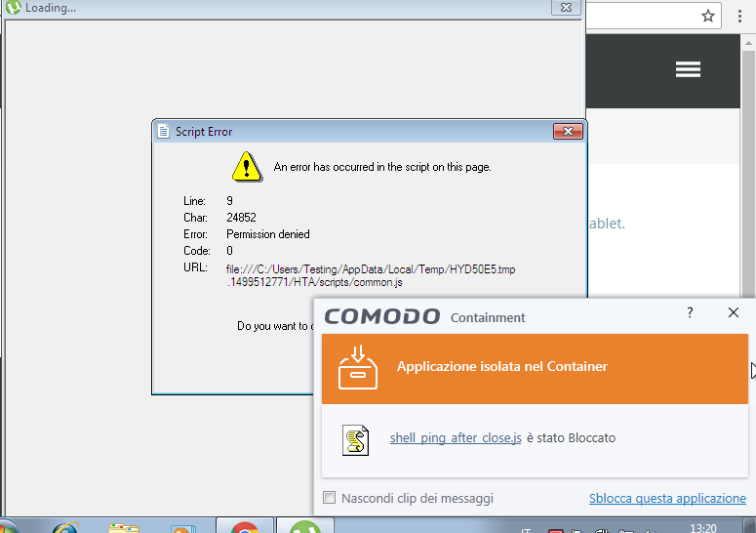Click the COMODO logo text
This screenshot has width=756, height=533.
click(381, 316)
